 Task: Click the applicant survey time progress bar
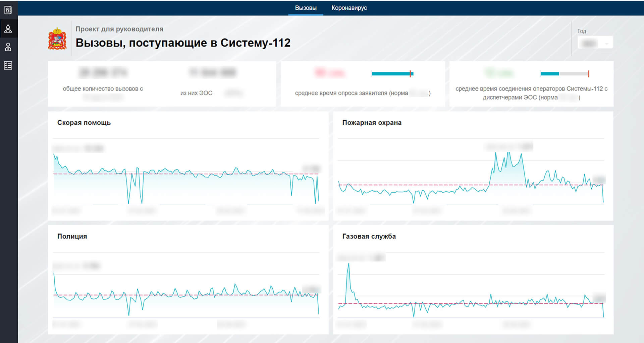[392, 74]
